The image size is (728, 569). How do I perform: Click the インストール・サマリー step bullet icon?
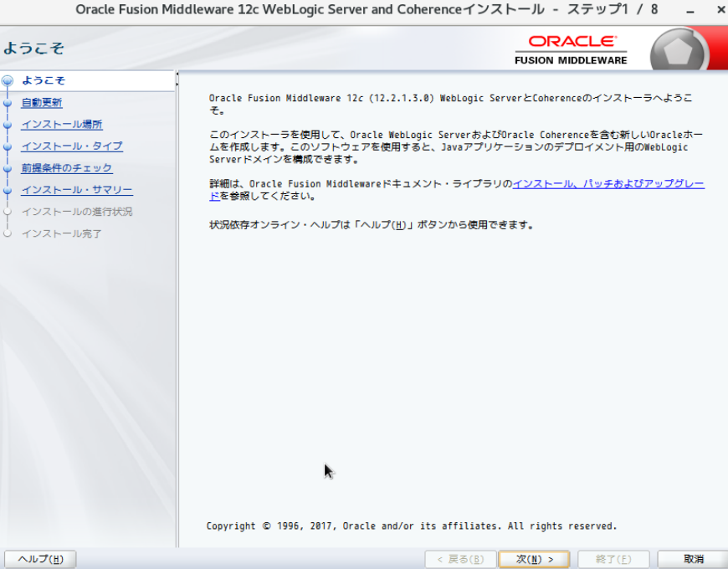pyautogui.click(x=8, y=190)
